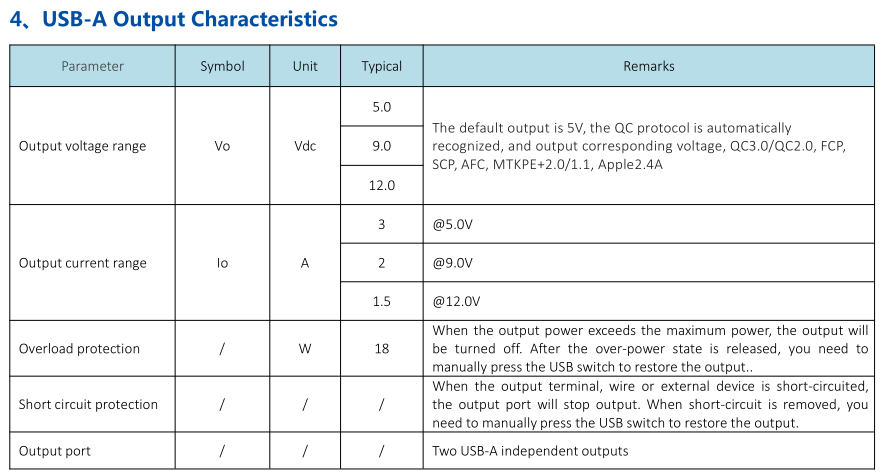Select the "Output current range" cell
The height and width of the screenshot is (476, 882).
(x=92, y=263)
